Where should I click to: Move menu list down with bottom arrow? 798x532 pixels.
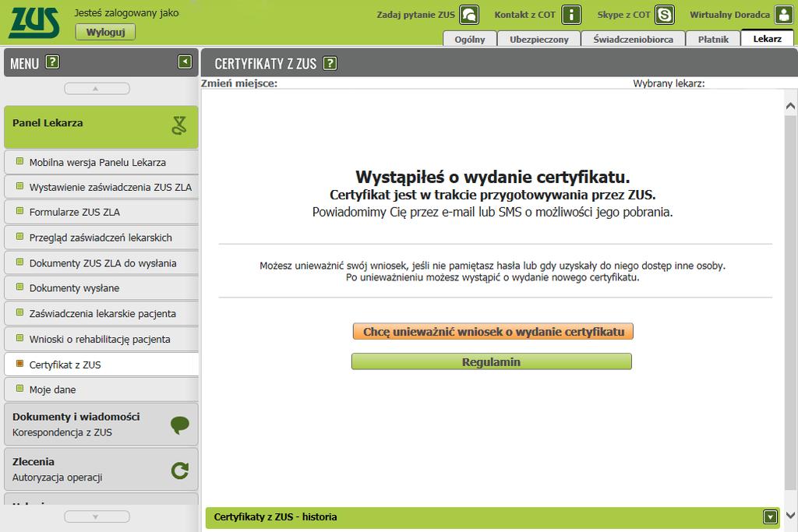[97, 516]
